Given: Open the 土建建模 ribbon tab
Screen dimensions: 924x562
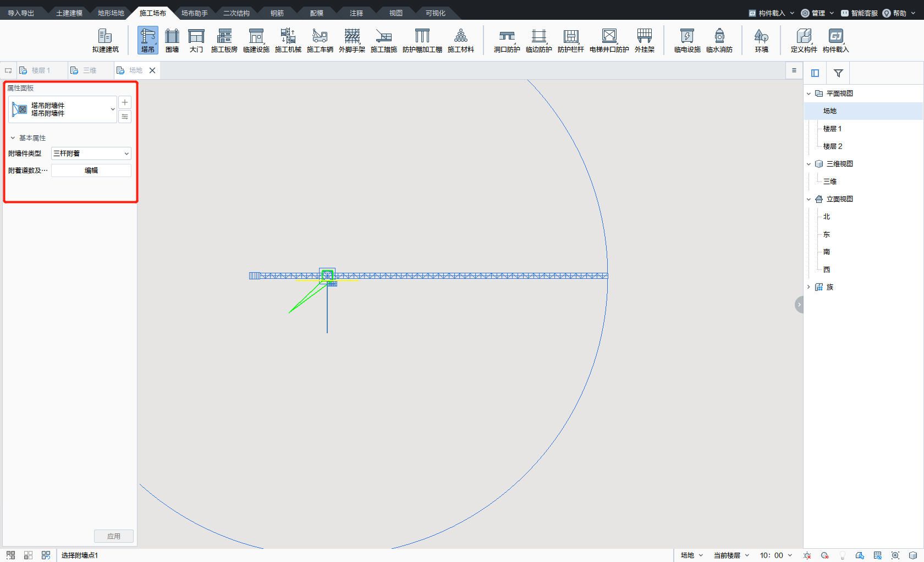Looking at the screenshot, I should click(x=69, y=13).
